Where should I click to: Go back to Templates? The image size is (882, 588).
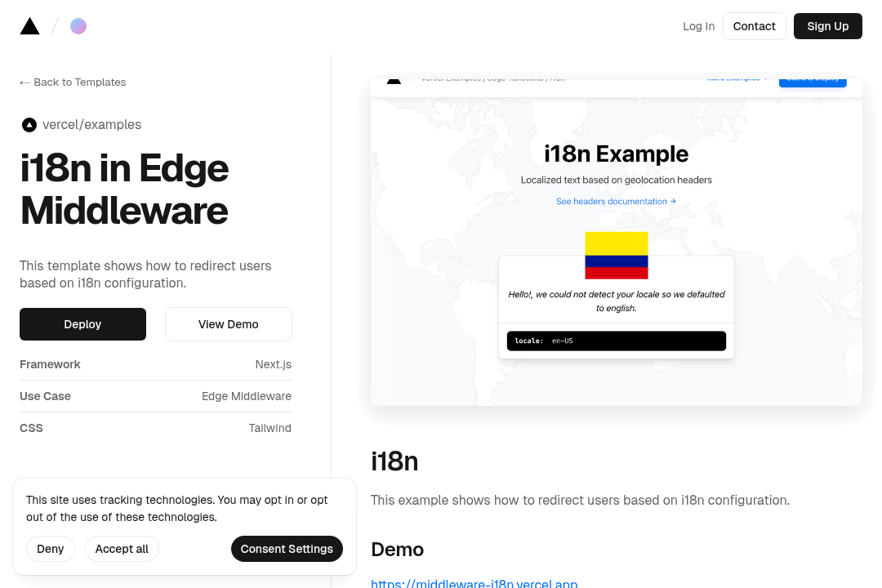73,82
